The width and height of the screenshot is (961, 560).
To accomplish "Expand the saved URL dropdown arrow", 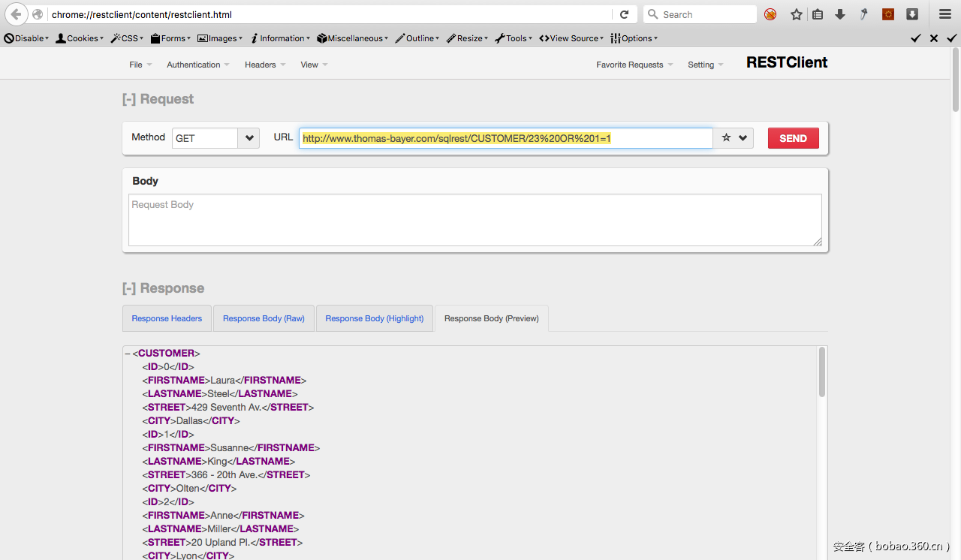I will pyautogui.click(x=743, y=138).
